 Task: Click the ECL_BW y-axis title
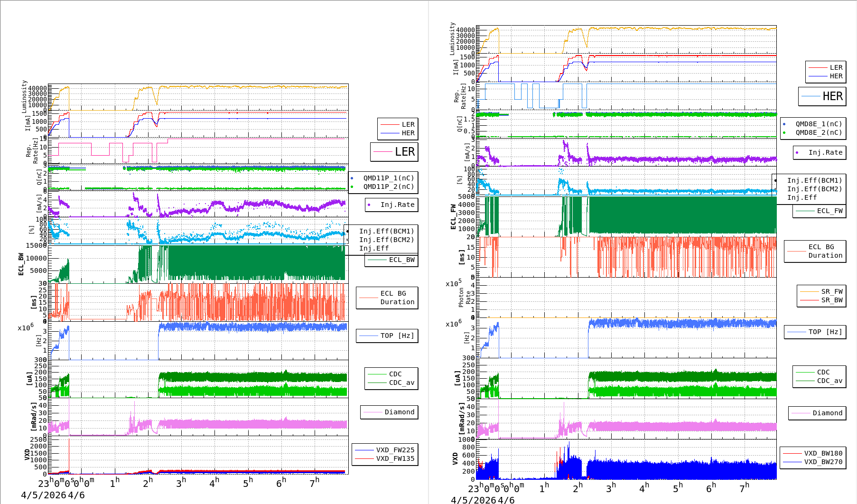tap(21, 264)
